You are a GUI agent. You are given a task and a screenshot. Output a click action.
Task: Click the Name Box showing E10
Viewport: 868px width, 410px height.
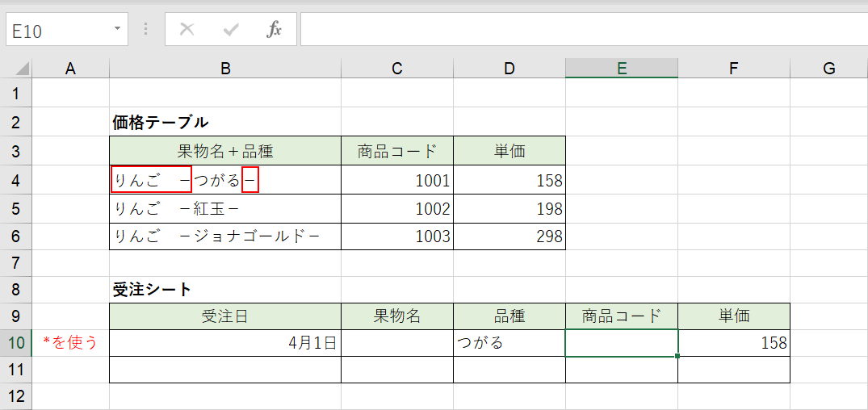tap(66, 29)
